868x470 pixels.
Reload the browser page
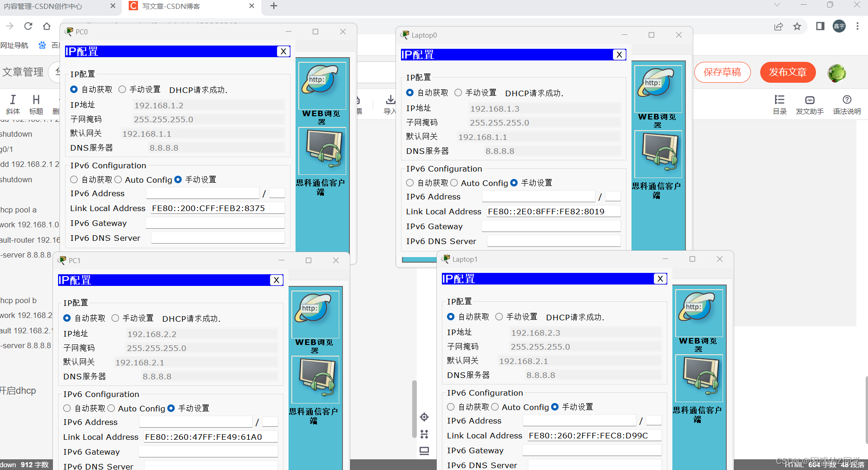[x=28, y=26]
